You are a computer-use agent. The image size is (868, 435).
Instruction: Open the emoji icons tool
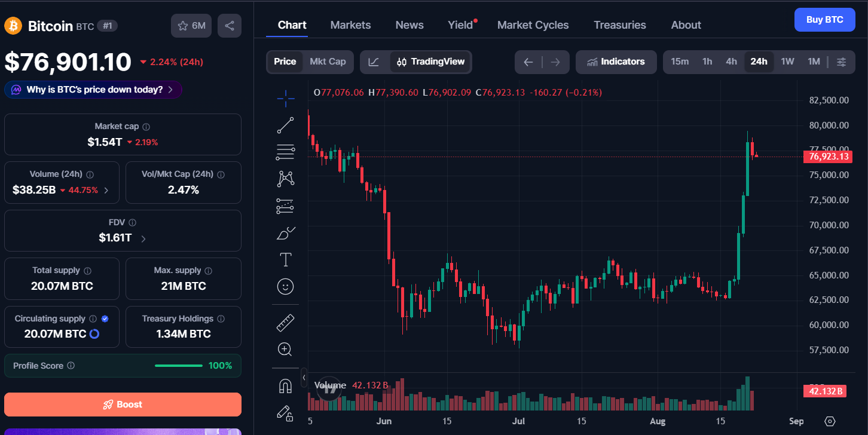pos(286,287)
